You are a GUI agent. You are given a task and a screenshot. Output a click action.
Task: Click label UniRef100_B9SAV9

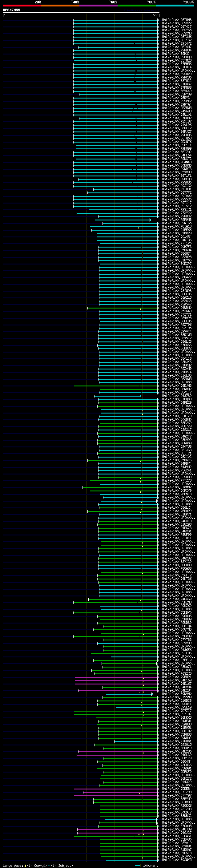coord(177,74)
